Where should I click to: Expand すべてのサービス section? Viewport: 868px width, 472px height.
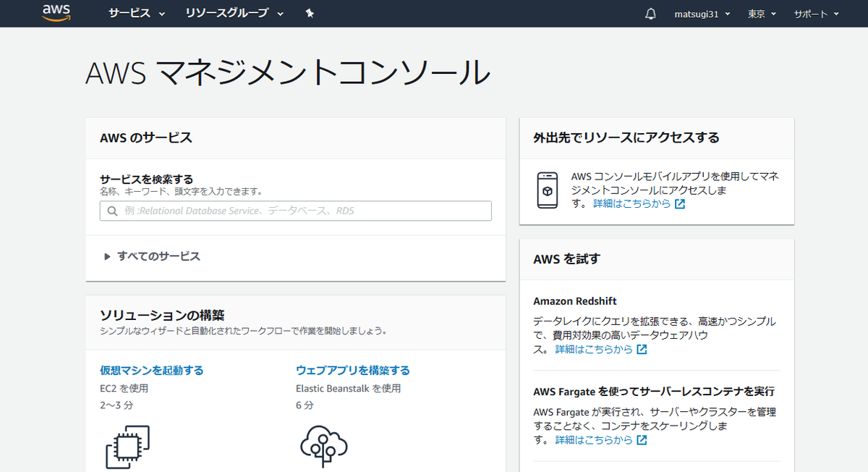pos(152,256)
